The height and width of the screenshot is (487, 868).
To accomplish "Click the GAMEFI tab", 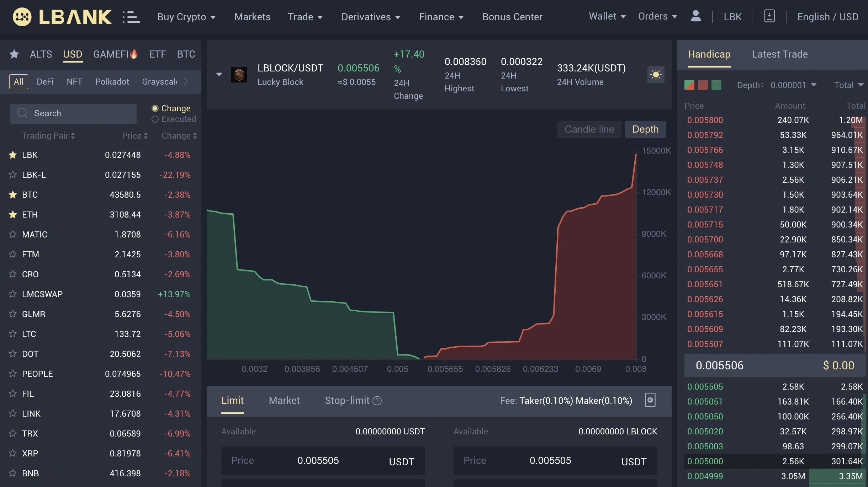I will pyautogui.click(x=115, y=54).
